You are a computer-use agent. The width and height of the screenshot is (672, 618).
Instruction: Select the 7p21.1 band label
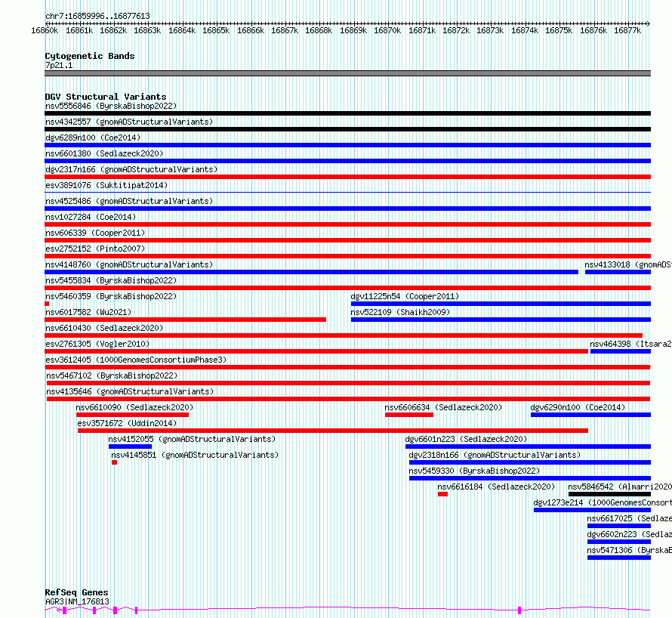(59, 65)
